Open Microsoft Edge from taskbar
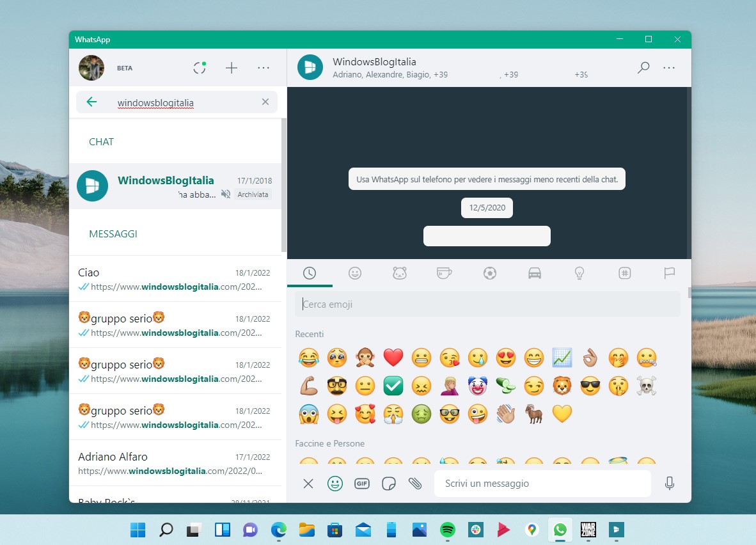756x545 pixels. pos(278,530)
